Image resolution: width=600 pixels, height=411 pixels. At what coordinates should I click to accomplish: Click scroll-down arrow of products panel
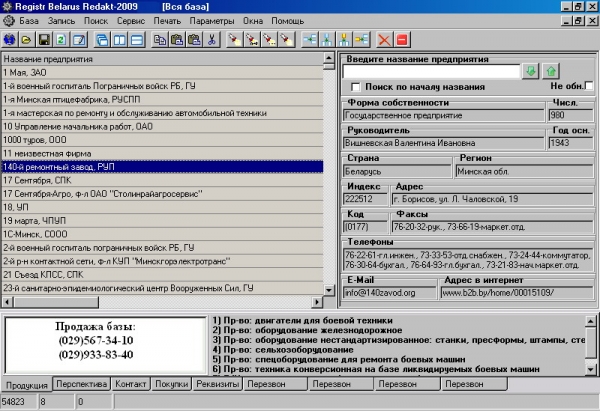[591, 369]
